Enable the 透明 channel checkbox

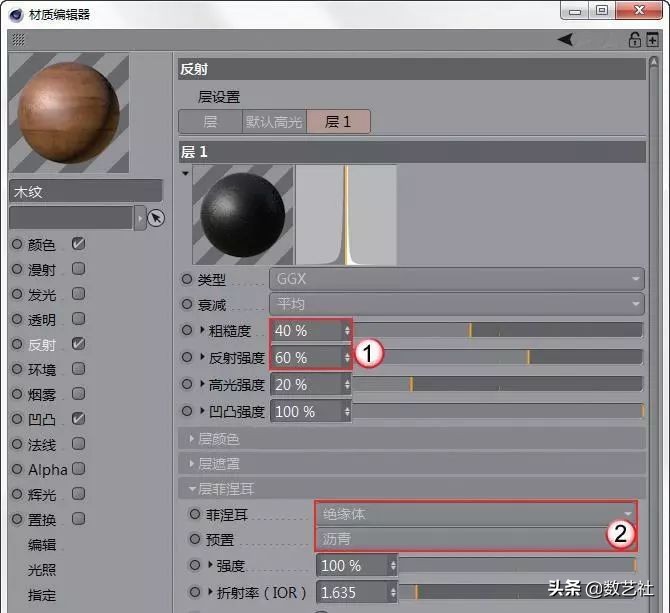coord(79,319)
